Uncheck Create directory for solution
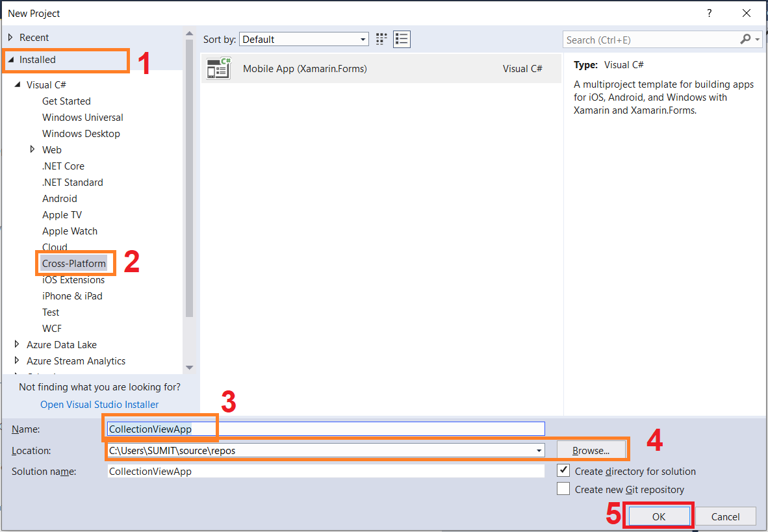 pyautogui.click(x=563, y=470)
